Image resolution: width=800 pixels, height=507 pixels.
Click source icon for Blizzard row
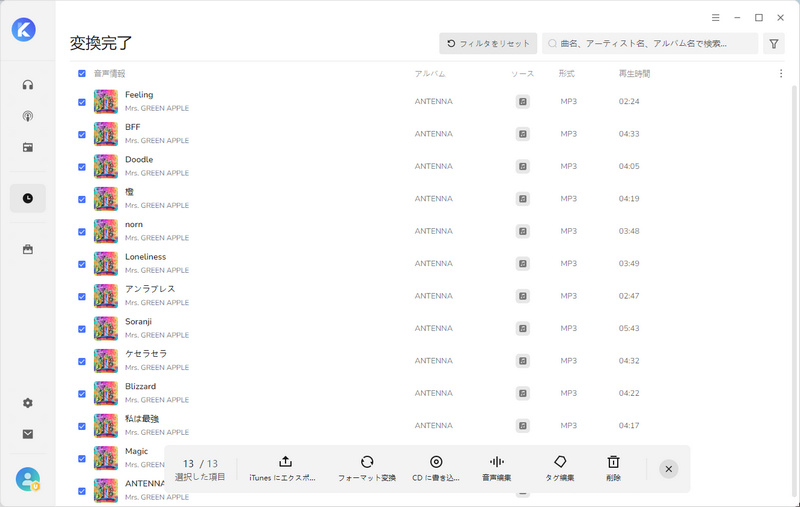click(x=522, y=393)
